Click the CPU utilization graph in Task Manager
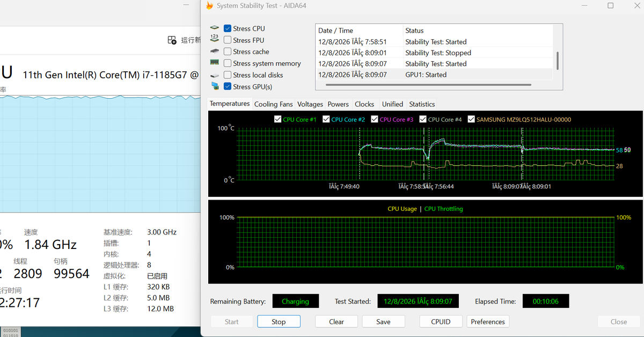The height and width of the screenshot is (337, 644). [100, 153]
